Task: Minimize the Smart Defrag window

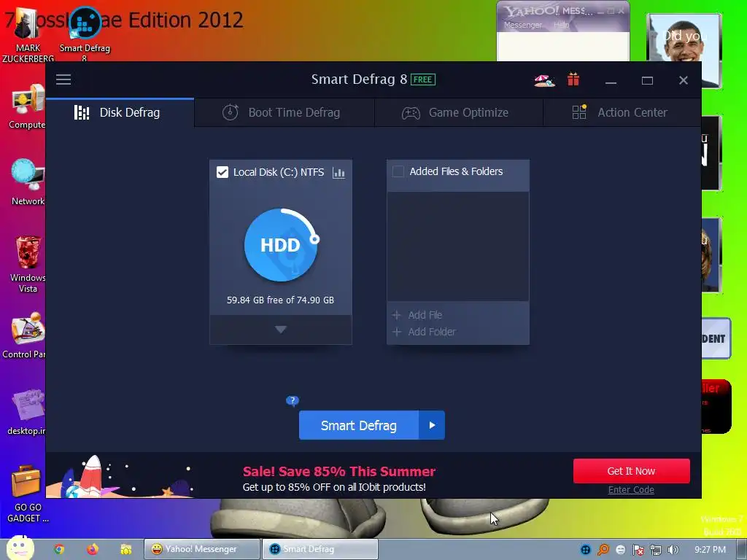Action: point(611,80)
